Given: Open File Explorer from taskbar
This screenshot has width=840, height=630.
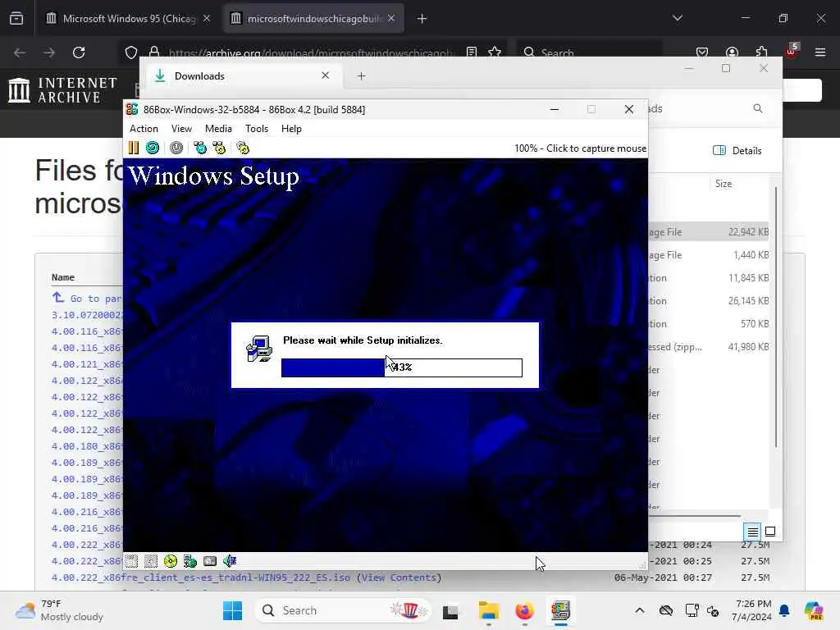Looking at the screenshot, I should click(x=489, y=610).
